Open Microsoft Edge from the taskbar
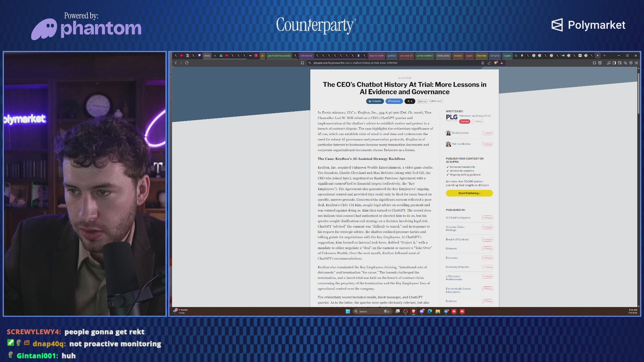This screenshot has height=362, width=644. (x=430, y=311)
